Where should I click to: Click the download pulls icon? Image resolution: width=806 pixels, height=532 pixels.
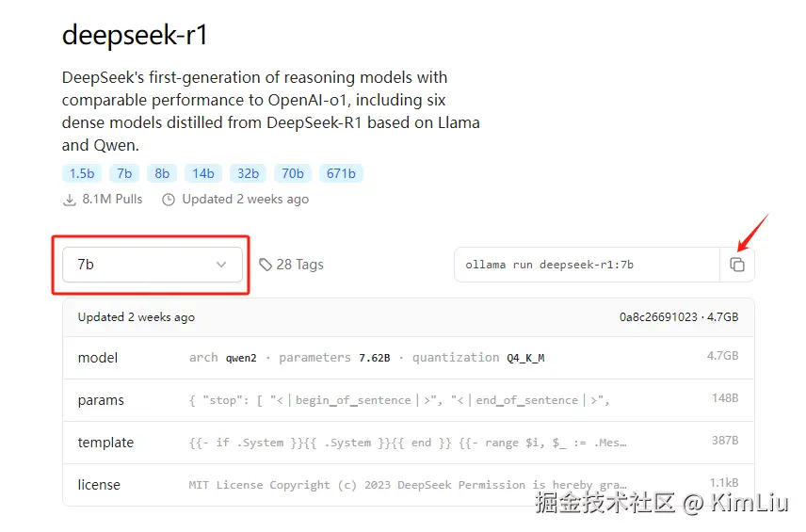coord(69,200)
